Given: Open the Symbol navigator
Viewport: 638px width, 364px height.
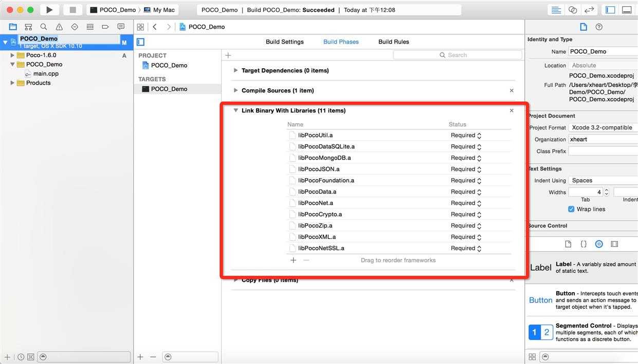Looking at the screenshot, I should [28, 27].
